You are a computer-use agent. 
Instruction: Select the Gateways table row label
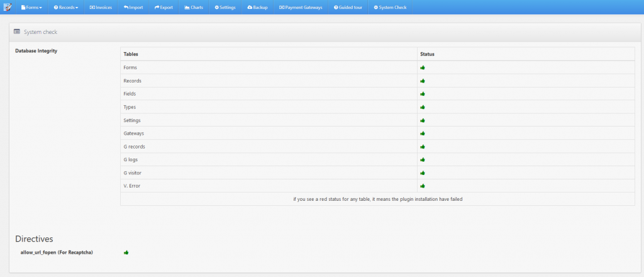[x=133, y=133]
